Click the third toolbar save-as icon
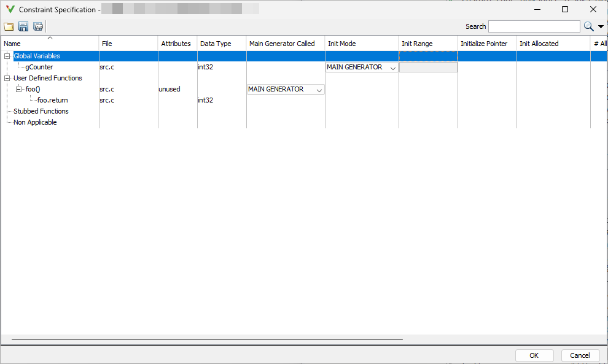This screenshot has height=364, width=608. pos(38,26)
